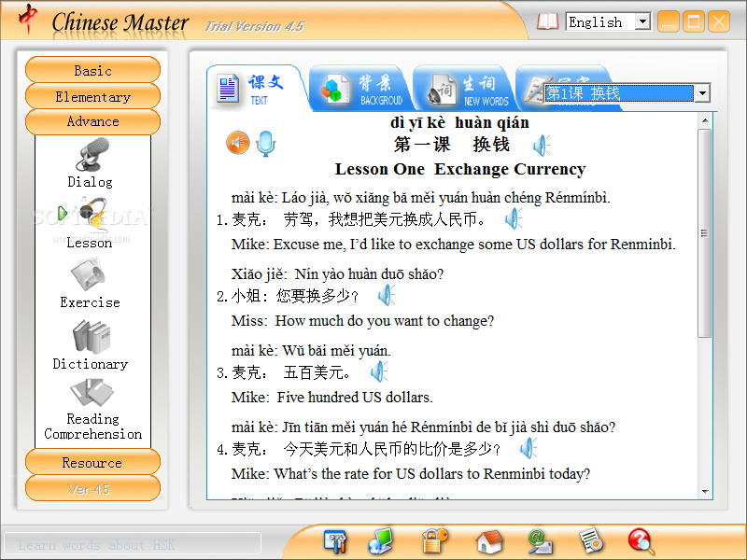Click the email envelope icon
The height and width of the screenshot is (560, 747).
(x=540, y=542)
